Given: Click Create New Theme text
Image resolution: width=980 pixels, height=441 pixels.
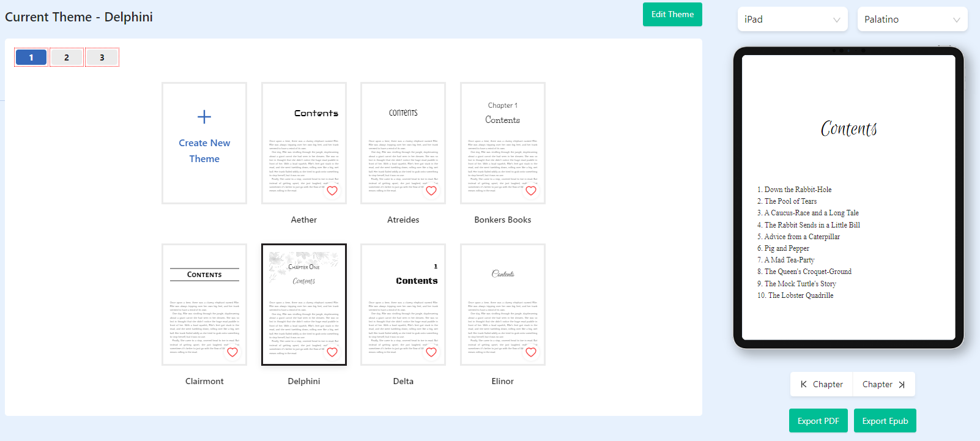Looking at the screenshot, I should (204, 150).
